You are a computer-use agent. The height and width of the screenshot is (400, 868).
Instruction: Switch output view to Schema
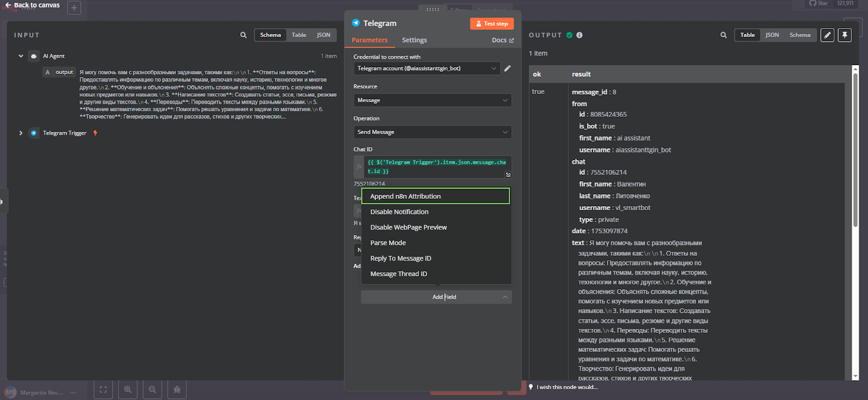[x=800, y=35]
